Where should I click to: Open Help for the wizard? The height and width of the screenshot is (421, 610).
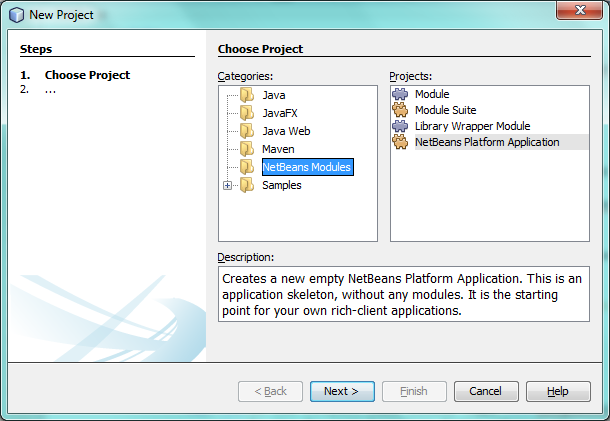point(557,391)
